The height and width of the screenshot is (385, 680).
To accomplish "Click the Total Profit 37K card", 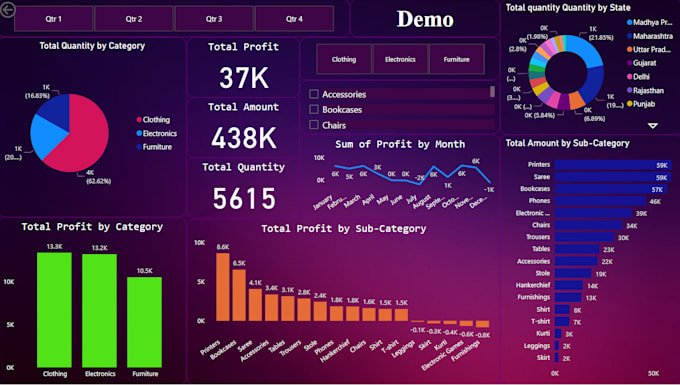I will click(243, 67).
